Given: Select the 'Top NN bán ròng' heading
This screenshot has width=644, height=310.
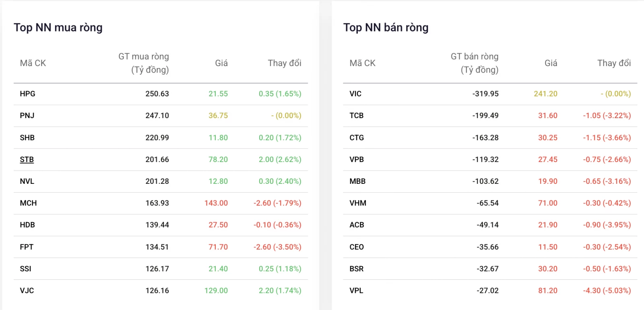Looking at the screenshot, I should (386, 27).
